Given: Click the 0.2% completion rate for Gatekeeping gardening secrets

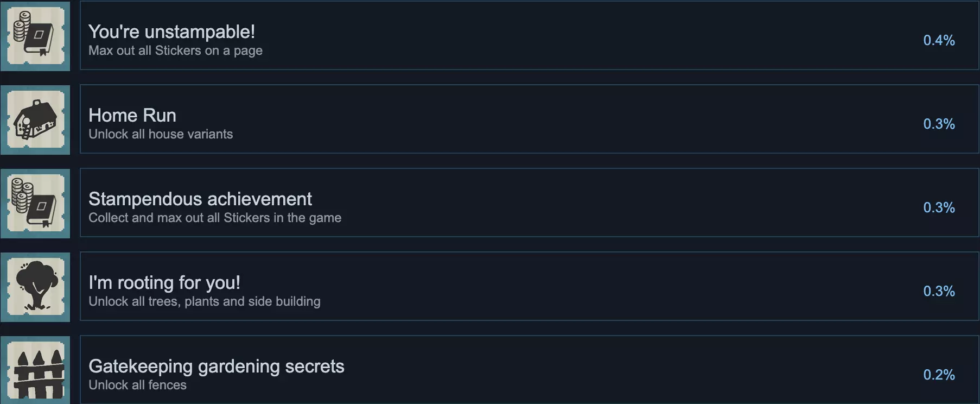Looking at the screenshot, I should click(939, 375).
